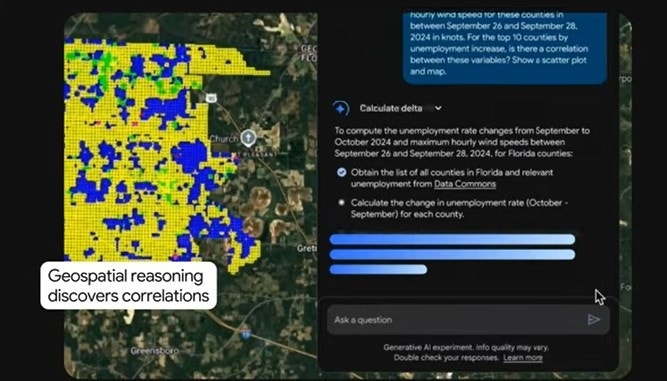Image resolution: width=667 pixels, height=381 pixels.
Task: Click the sparkle assistant icon
Action: tap(341, 108)
